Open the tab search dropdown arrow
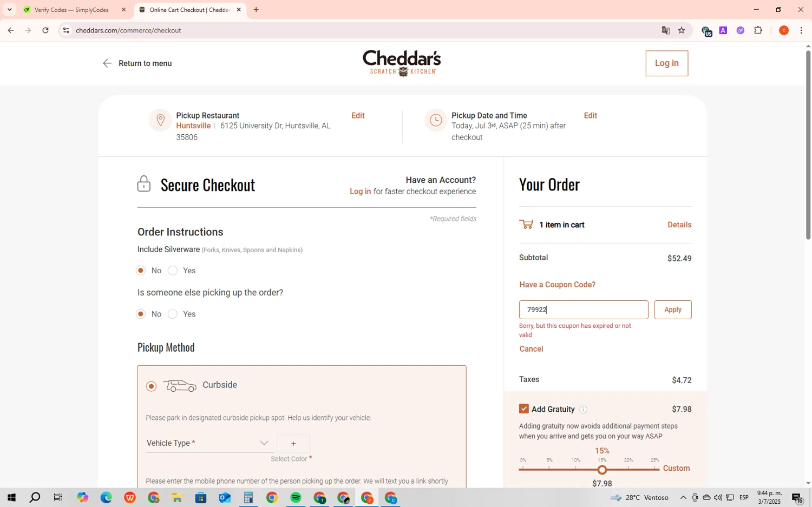 click(9, 10)
